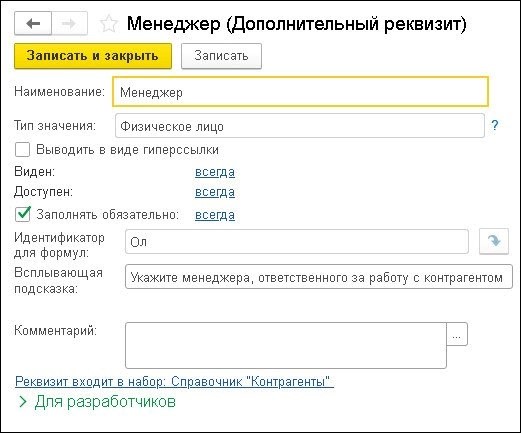The height and width of the screenshot is (433, 521).
Task: Open Доступен всегда link
Action: coord(215,192)
